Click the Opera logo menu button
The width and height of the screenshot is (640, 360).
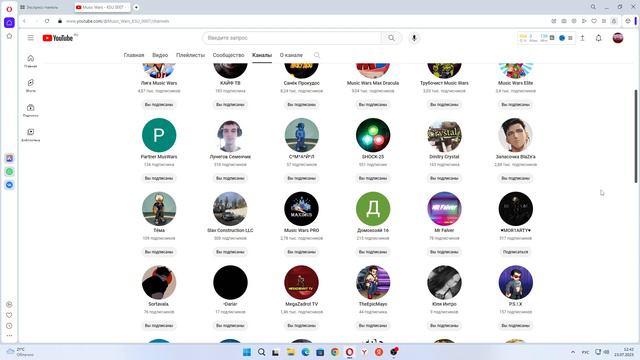click(x=9, y=9)
